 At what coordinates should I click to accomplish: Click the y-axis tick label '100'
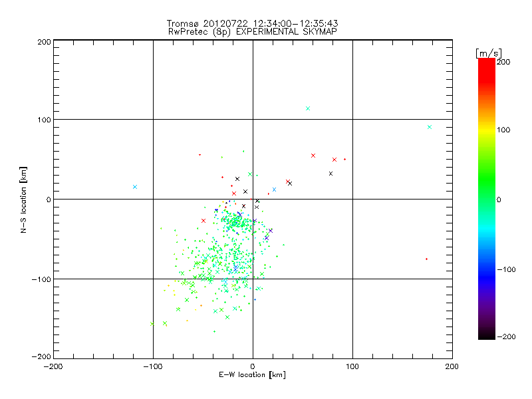(x=44, y=120)
